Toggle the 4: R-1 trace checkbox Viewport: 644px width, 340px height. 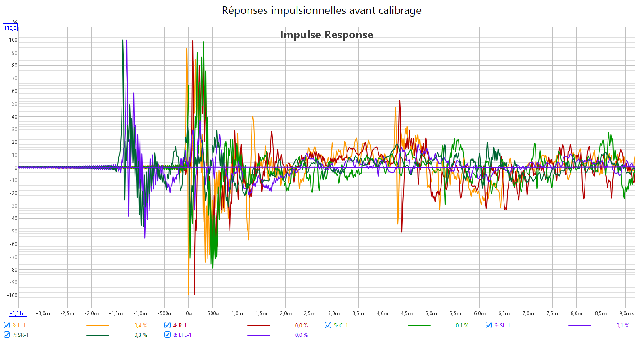tap(167, 325)
